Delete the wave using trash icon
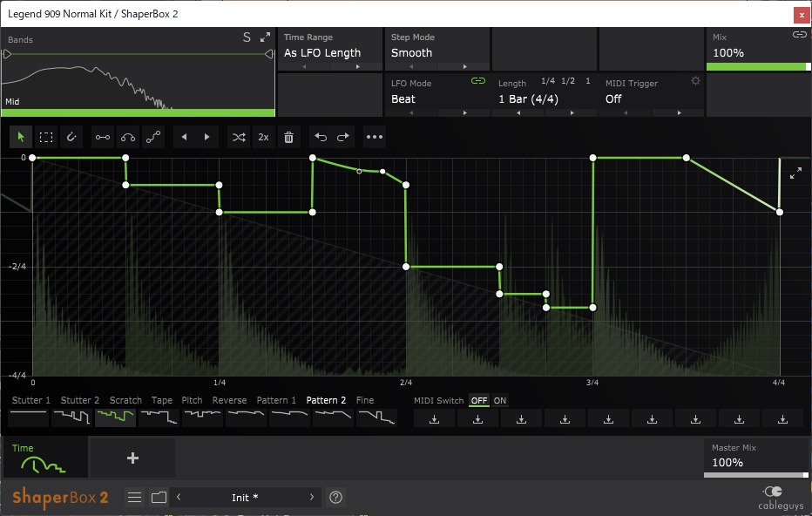Image resolution: width=812 pixels, height=516 pixels. pyautogui.click(x=289, y=138)
